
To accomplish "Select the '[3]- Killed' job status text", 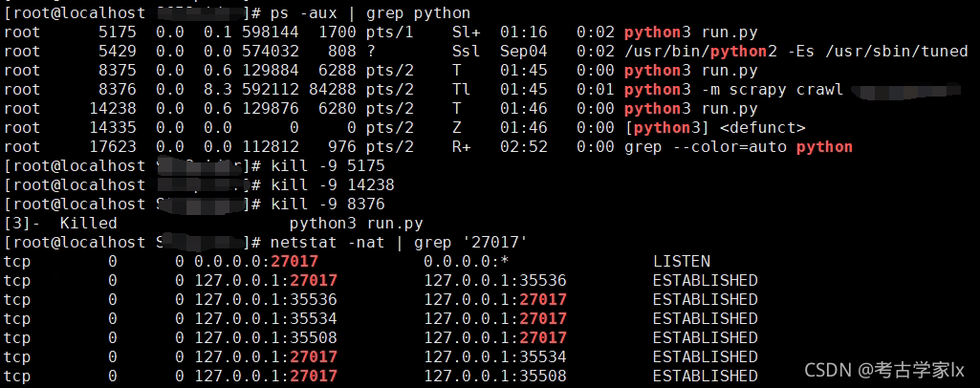I will [x=61, y=223].
